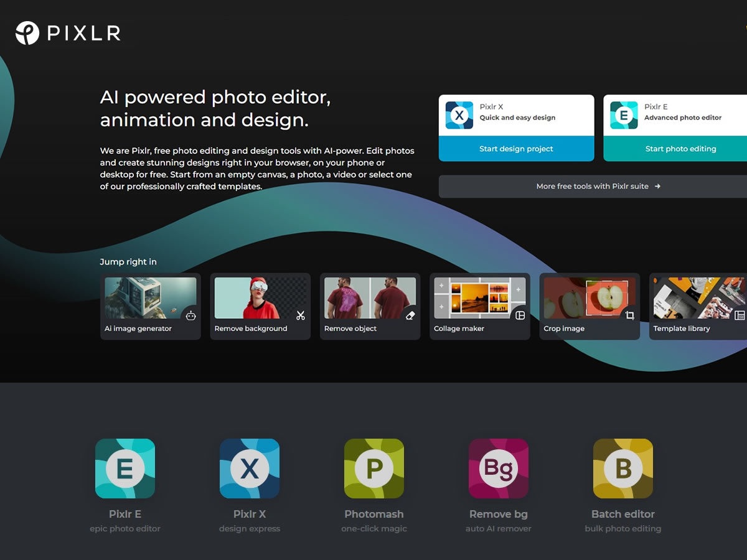Click the Pixlr E card icon
The height and width of the screenshot is (560, 747).
coord(624,115)
